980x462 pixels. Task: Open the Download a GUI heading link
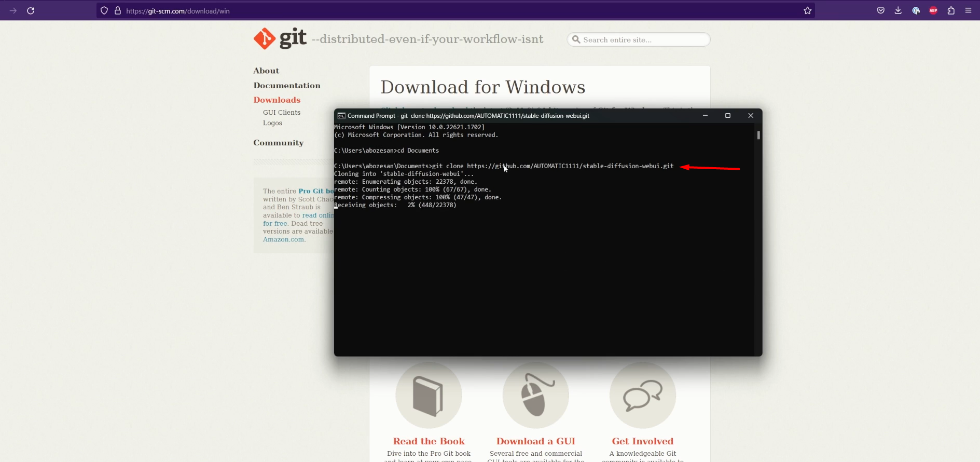tap(536, 441)
